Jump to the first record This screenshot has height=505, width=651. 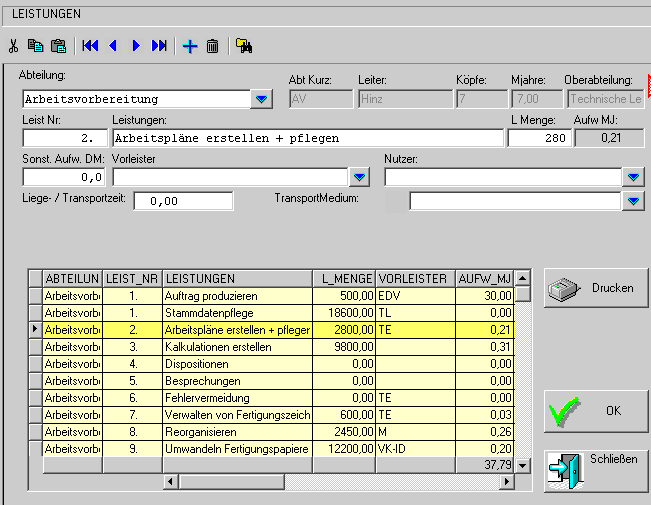[x=90, y=46]
